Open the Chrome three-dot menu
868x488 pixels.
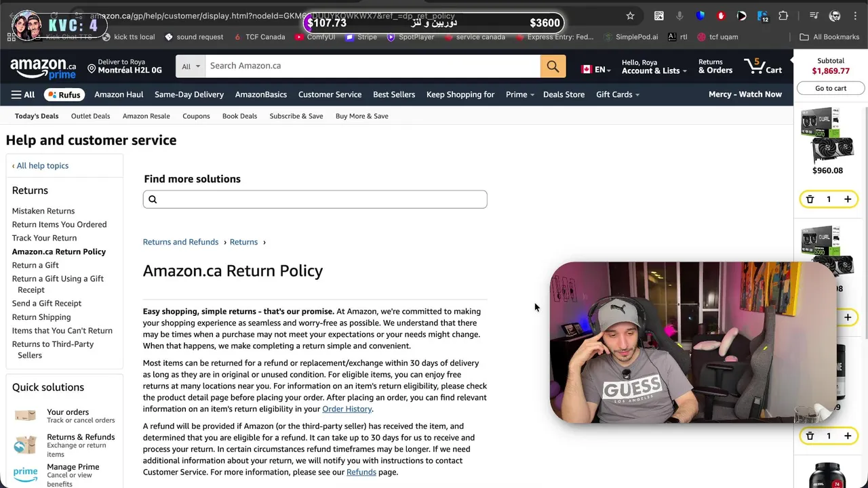pos(855,16)
